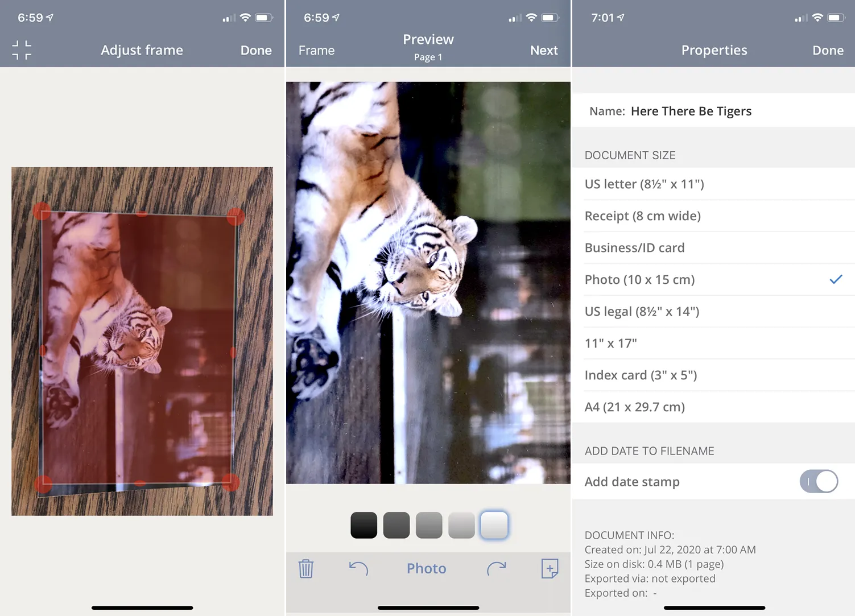
Task: Go back to Frame from Preview
Action: tap(316, 50)
